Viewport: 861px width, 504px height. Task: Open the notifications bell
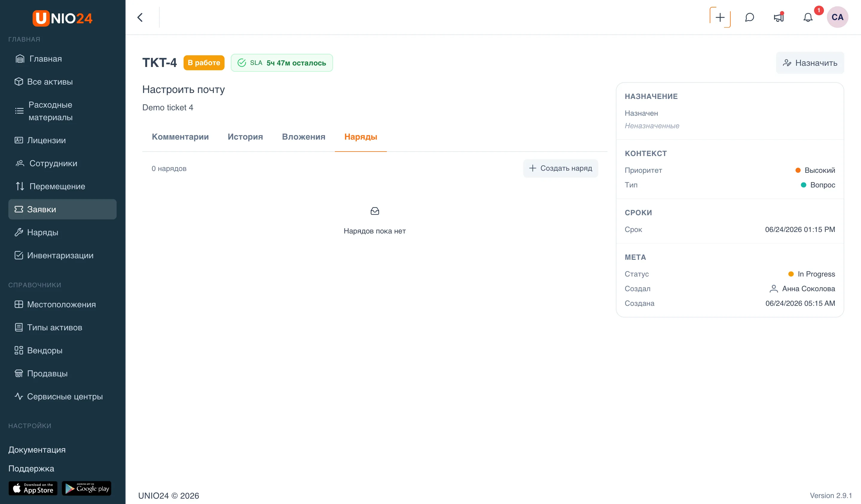(x=808, y=17)
